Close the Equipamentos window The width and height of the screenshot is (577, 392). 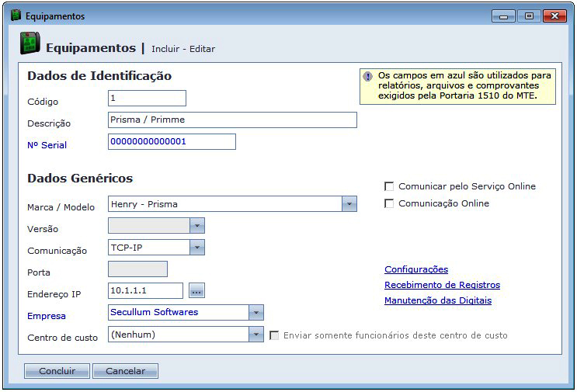point(554,16)
